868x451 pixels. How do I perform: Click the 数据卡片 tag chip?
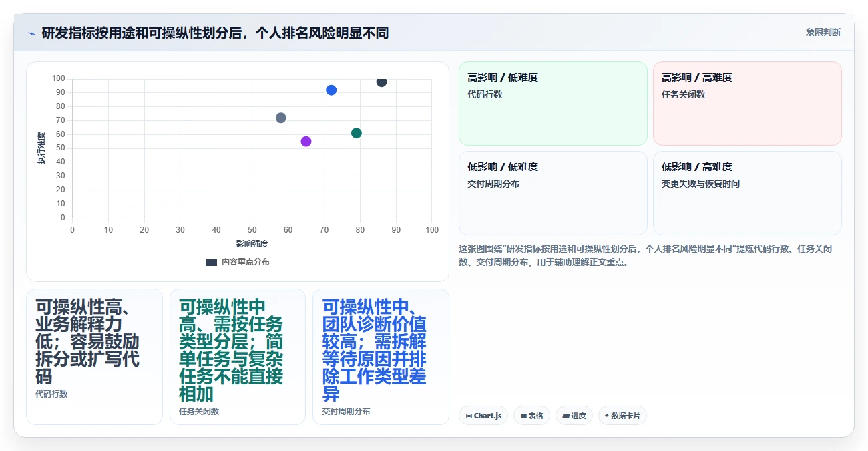tap(622, 416)
